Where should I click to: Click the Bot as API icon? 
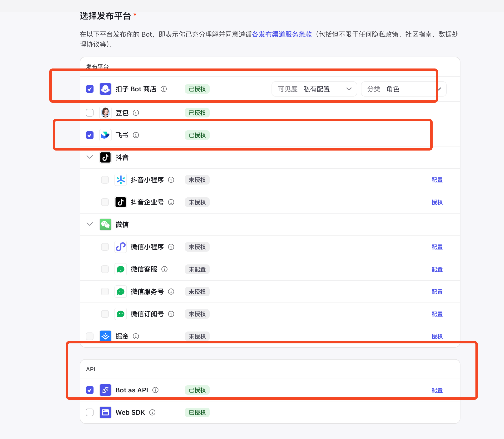(x=105, y=390)
